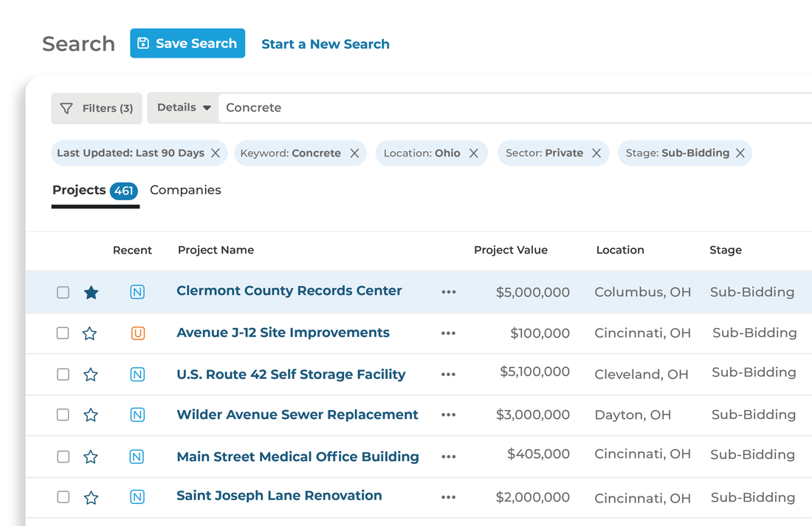Sort by Project Value column header

point(511,250)
